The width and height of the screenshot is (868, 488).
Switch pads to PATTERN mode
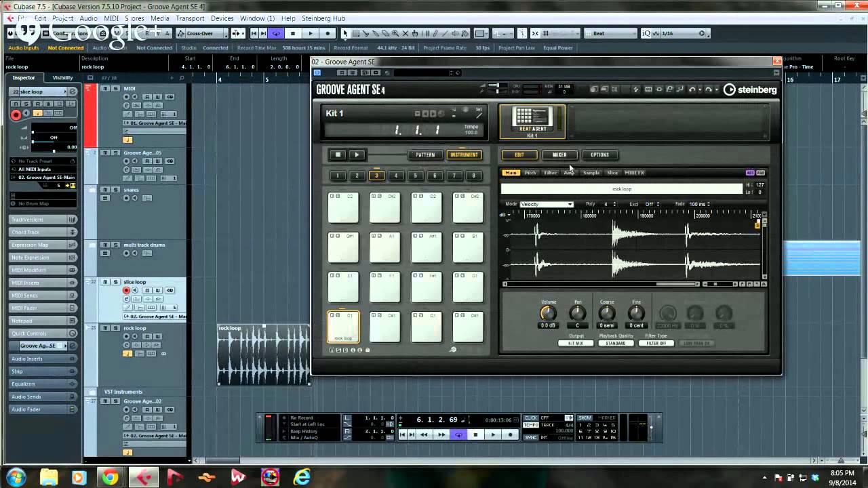click(x=425, y=155)
